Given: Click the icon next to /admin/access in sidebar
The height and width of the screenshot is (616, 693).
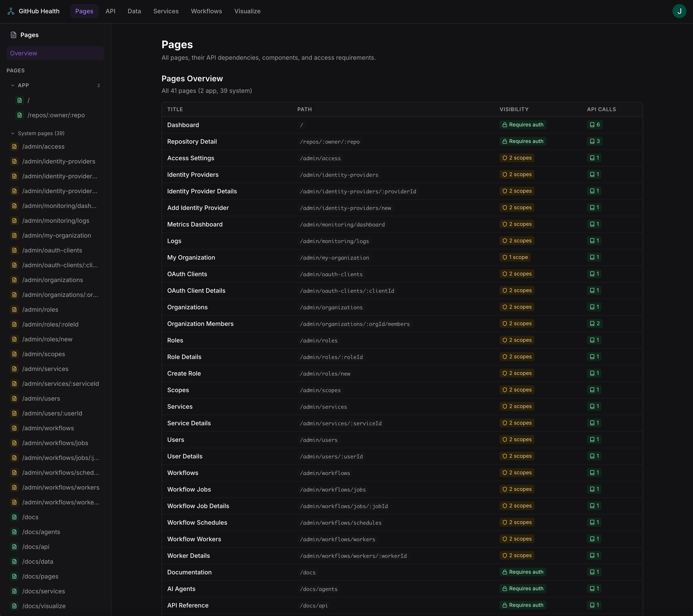Looking at the screenshot, I should click(14, 147).
